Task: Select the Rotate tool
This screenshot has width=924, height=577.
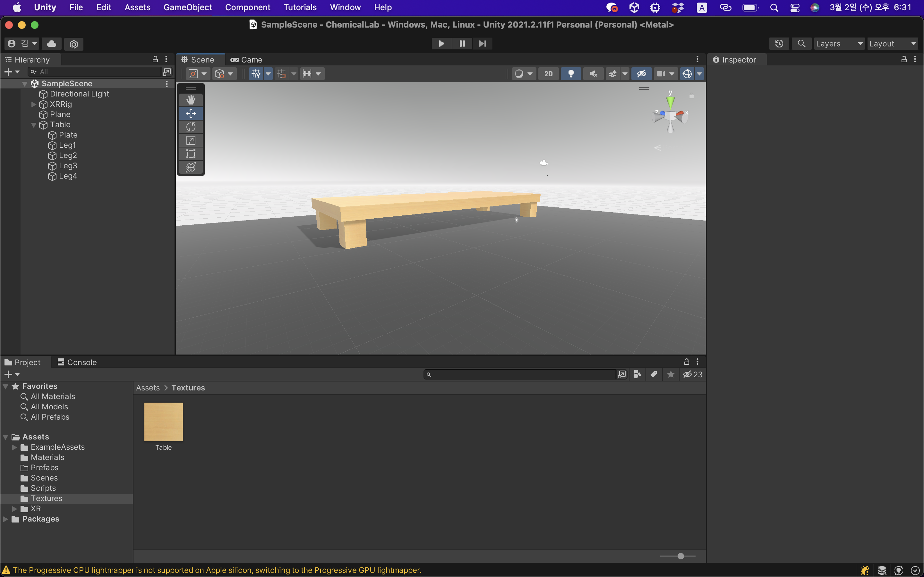Action: tap(191, 127)
